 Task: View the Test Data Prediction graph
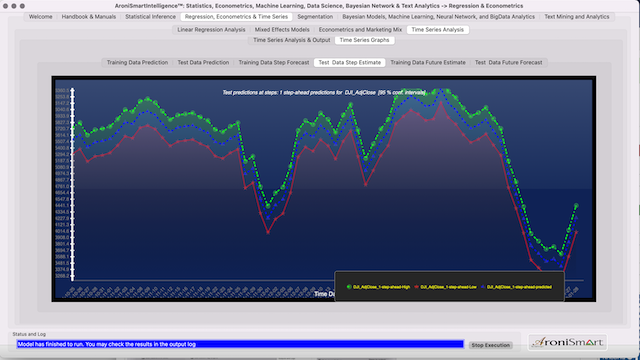click(x=203, y=62)
